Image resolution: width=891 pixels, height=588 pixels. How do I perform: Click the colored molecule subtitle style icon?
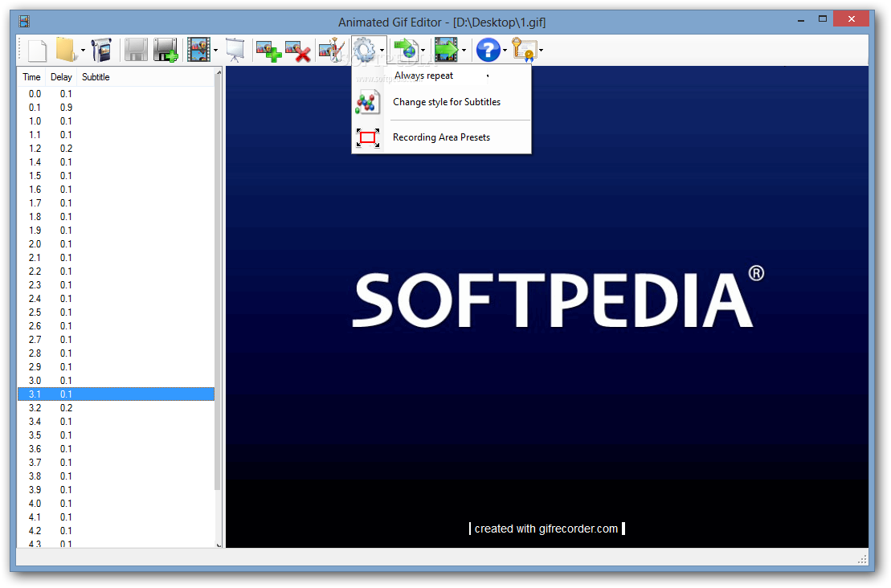pos(367,103)
